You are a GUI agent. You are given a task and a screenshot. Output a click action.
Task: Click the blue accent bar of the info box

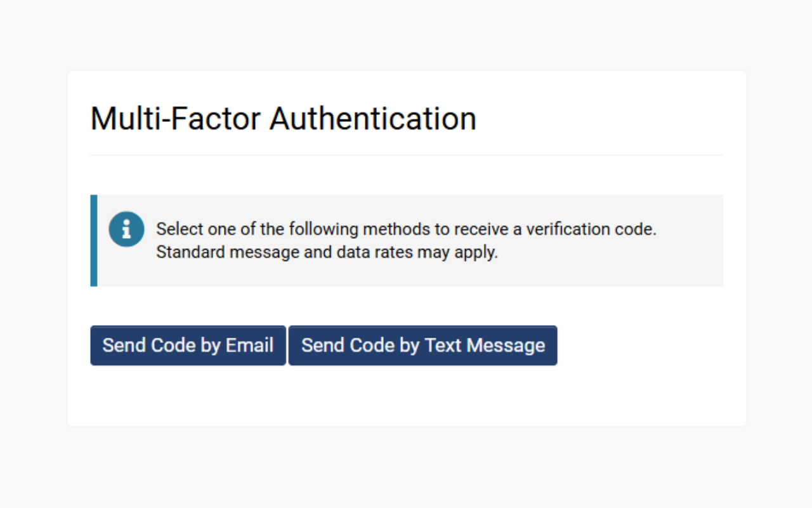pyautogui.click(x=94, y=241)
